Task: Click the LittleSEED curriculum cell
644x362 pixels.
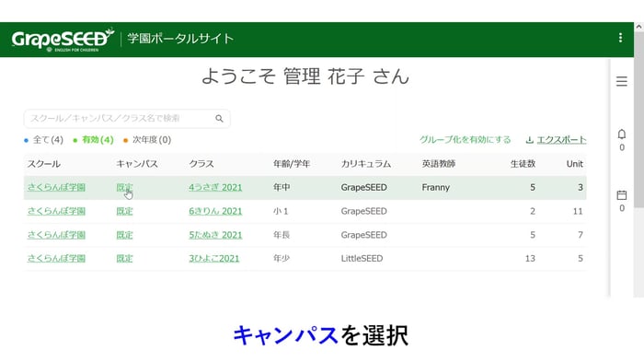Action: pyautogui.click(x=362, y=258)
